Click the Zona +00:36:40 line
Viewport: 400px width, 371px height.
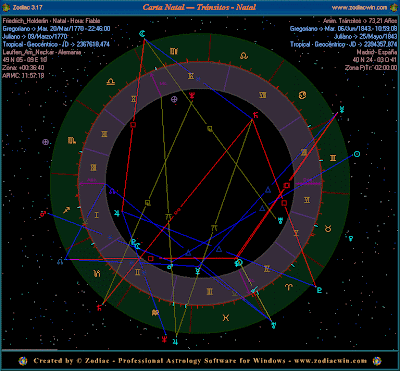click(x=23, y=68)
